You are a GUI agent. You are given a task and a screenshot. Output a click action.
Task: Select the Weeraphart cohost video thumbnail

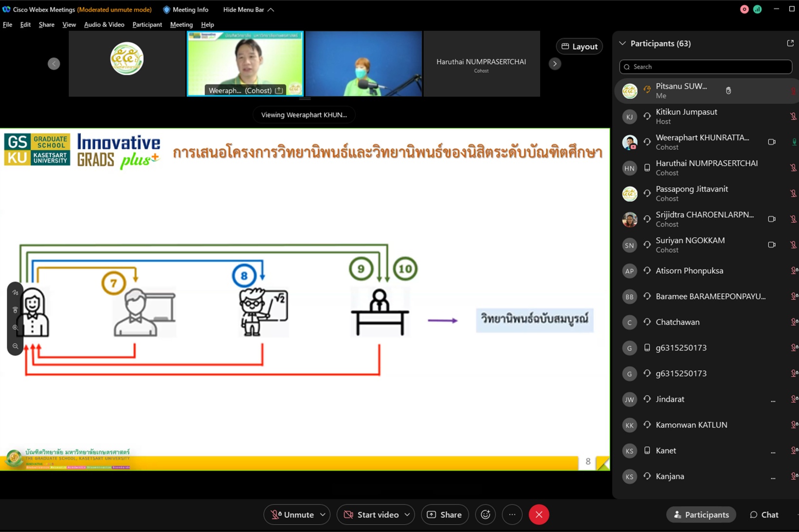coord(245,64)
